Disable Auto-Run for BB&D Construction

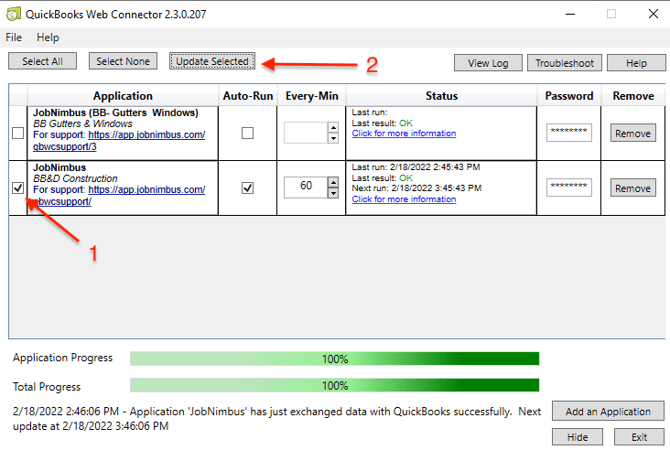click(x=247, y=188)
